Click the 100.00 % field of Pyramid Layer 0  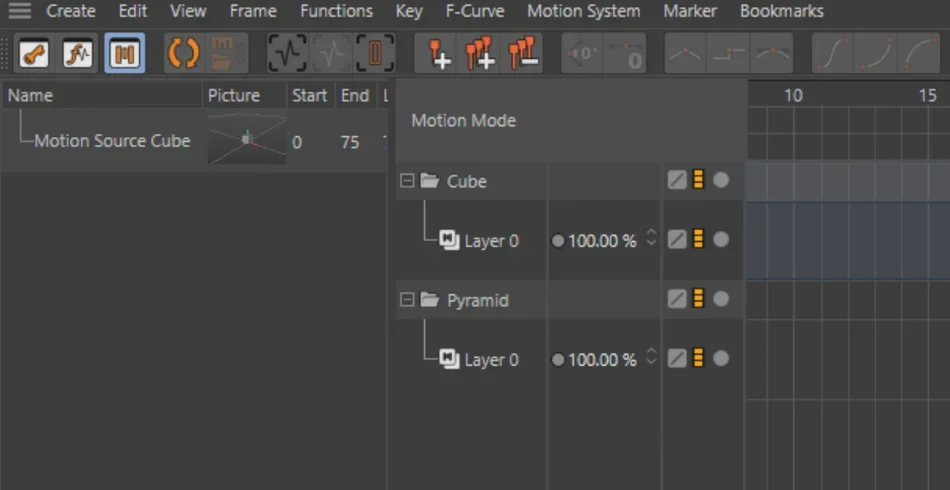point(602,360)
